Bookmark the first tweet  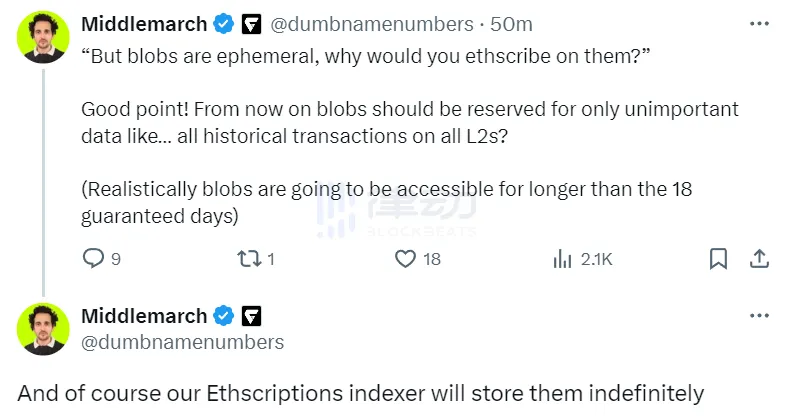tap(718, 259)
